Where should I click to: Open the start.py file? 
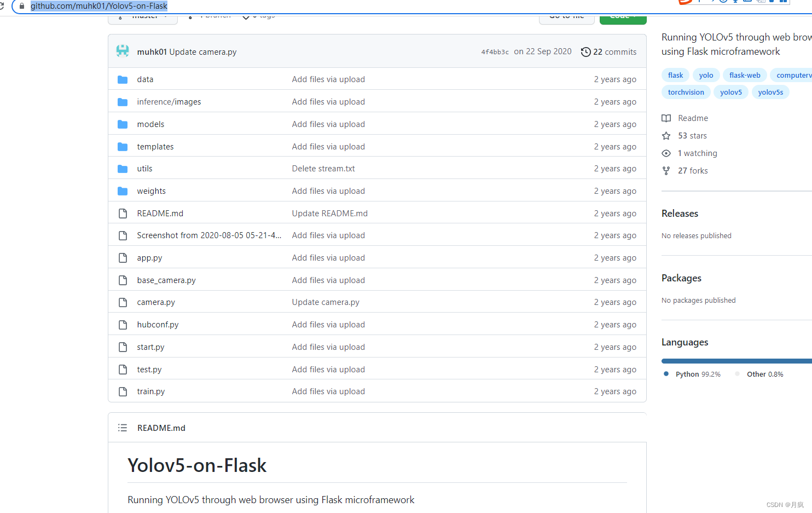[x=150, y=347]
